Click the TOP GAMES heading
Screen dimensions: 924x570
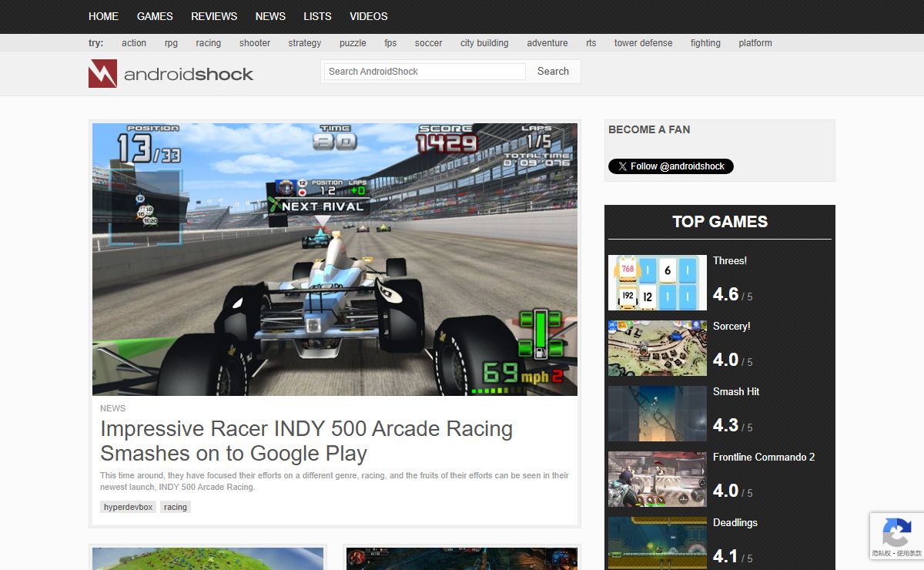[x=720, y=222]
